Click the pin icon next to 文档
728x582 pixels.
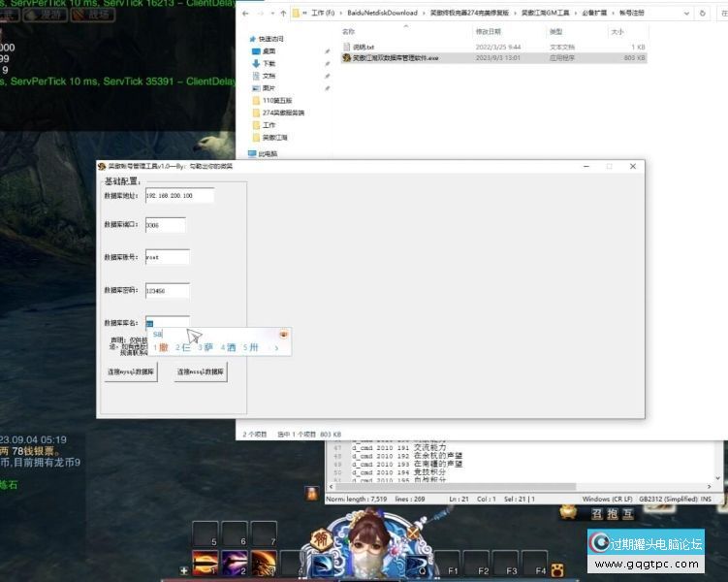pyautogui.click(x=328, y=76)
